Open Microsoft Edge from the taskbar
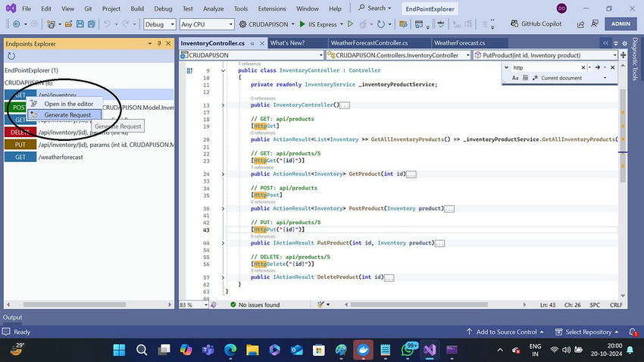The height and width of the screenshot is (362, 644). click(230, 349)
